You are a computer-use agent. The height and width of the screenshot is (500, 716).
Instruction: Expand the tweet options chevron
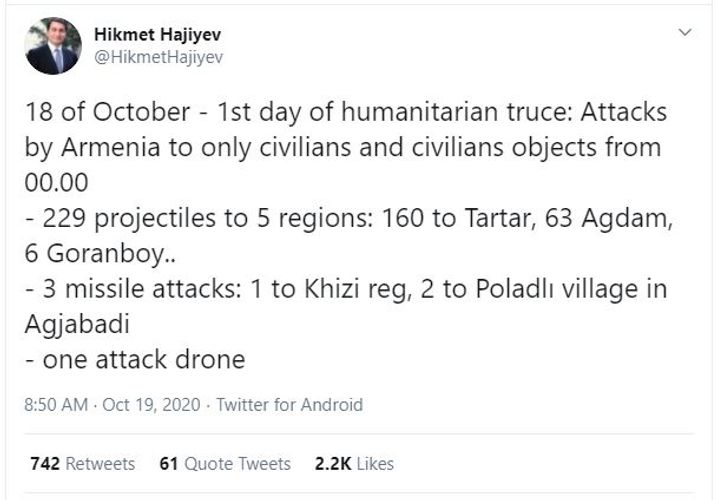685,33
